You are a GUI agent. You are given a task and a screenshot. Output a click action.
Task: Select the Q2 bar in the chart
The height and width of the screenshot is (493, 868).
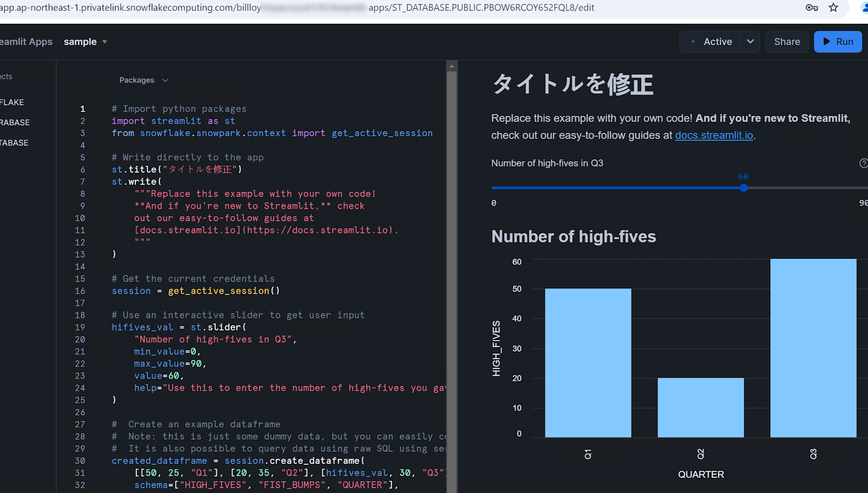700,408
